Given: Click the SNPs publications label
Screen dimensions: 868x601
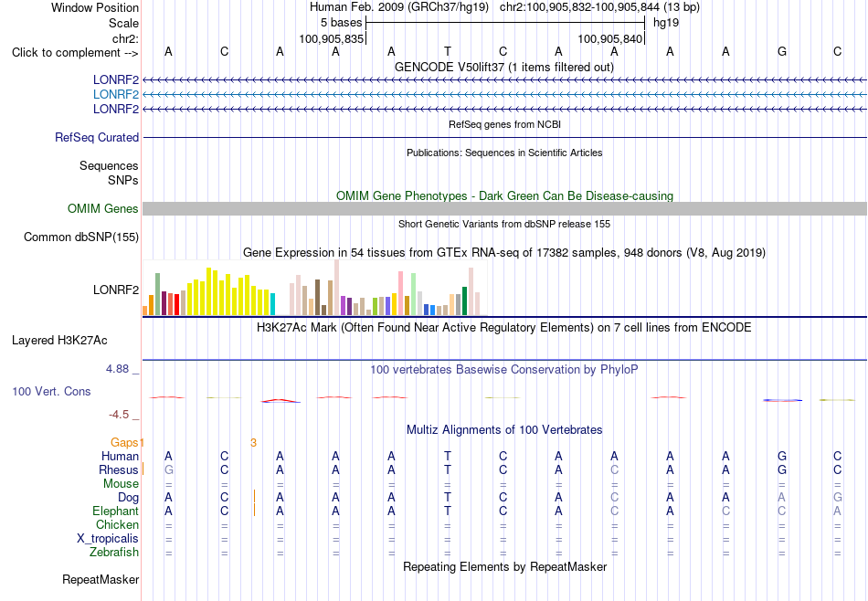Looking at the screenshot, I should tap(123, 180).
